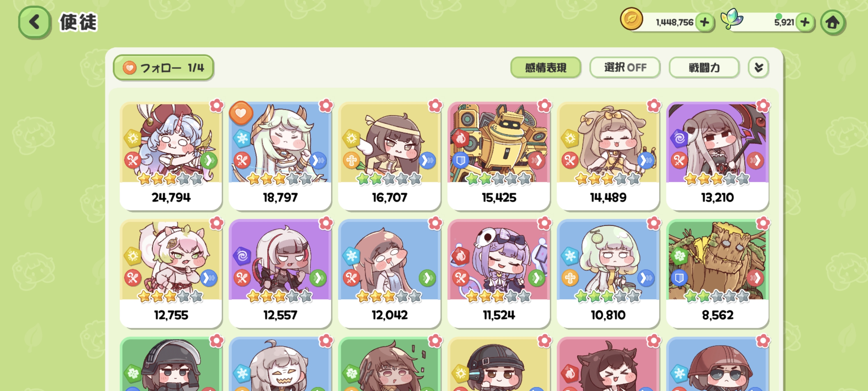Tap the flower badge on the 8,562 card
The image size is (868, 391).
tap(763, 223)
